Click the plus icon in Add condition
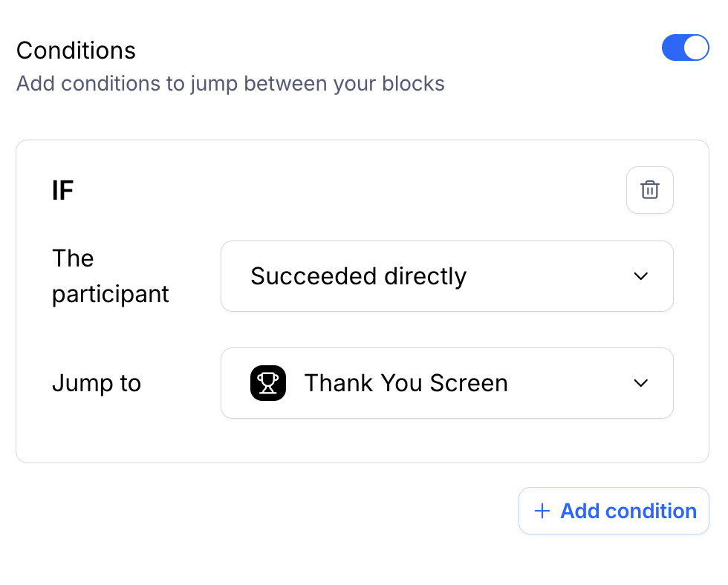The image size is (728, 585). [542, 511]
